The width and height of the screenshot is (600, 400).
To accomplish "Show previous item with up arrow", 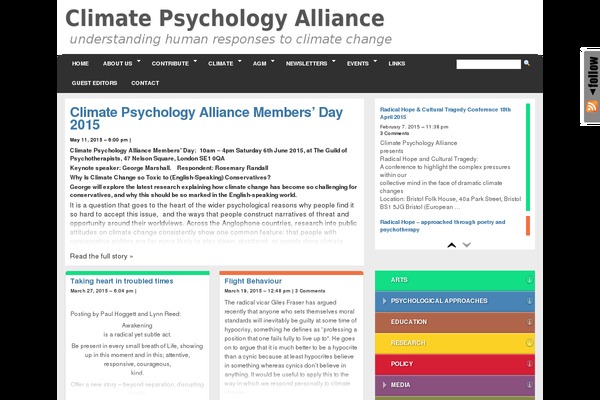I will tap(452, 245).
